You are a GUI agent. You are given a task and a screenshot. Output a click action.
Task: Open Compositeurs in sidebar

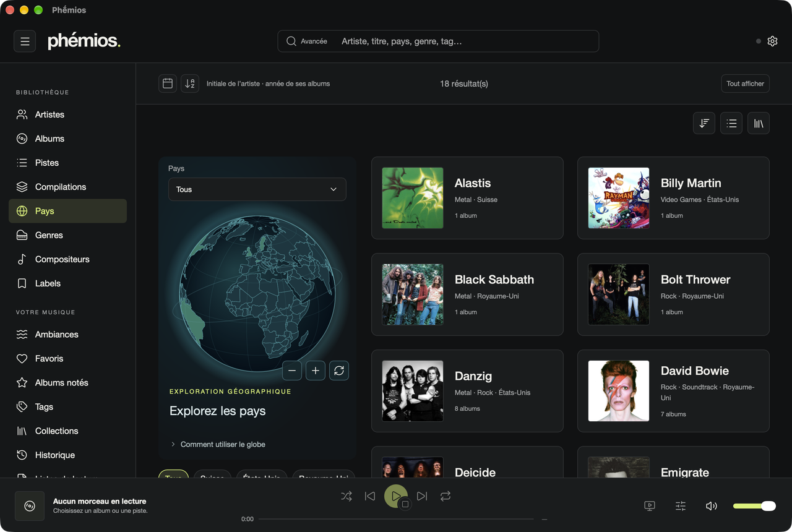click(x=68, y=259)
